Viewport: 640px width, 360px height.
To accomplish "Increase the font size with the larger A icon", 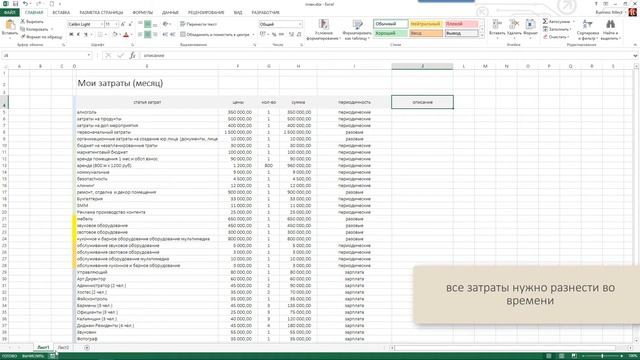I will pos(123,24).
